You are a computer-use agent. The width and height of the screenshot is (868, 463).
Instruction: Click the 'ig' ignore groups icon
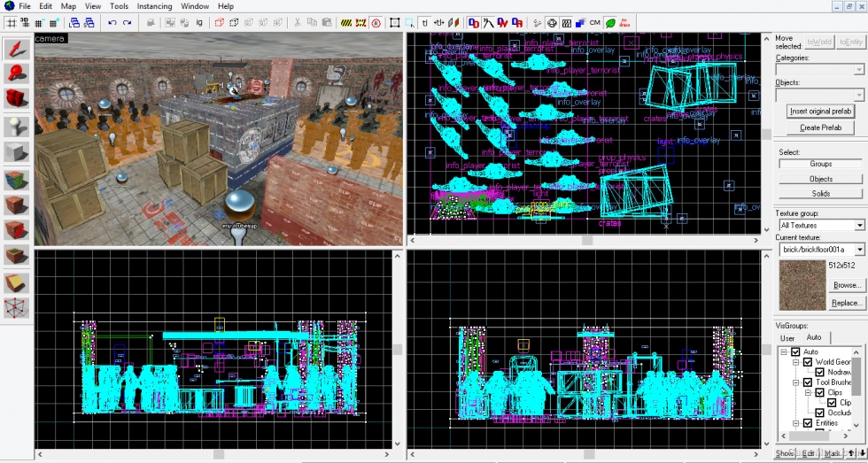click(x=199, y=23)
